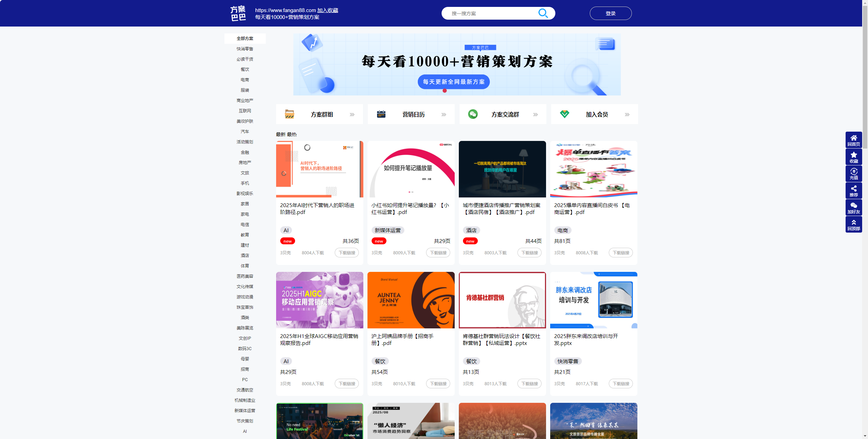
Task: Expand the 方案群组 chevron arrow
Action: point(352,114)
